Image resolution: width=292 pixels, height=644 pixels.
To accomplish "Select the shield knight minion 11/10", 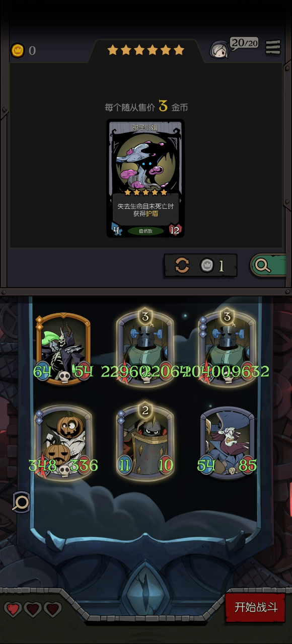I will pyautogui.click(x=145, y=440).
